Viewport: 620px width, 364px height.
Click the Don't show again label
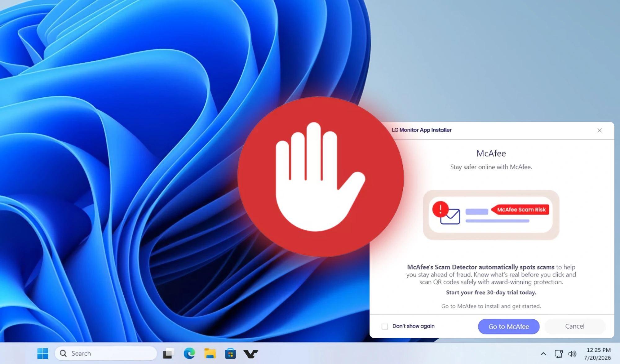(414, 326)
